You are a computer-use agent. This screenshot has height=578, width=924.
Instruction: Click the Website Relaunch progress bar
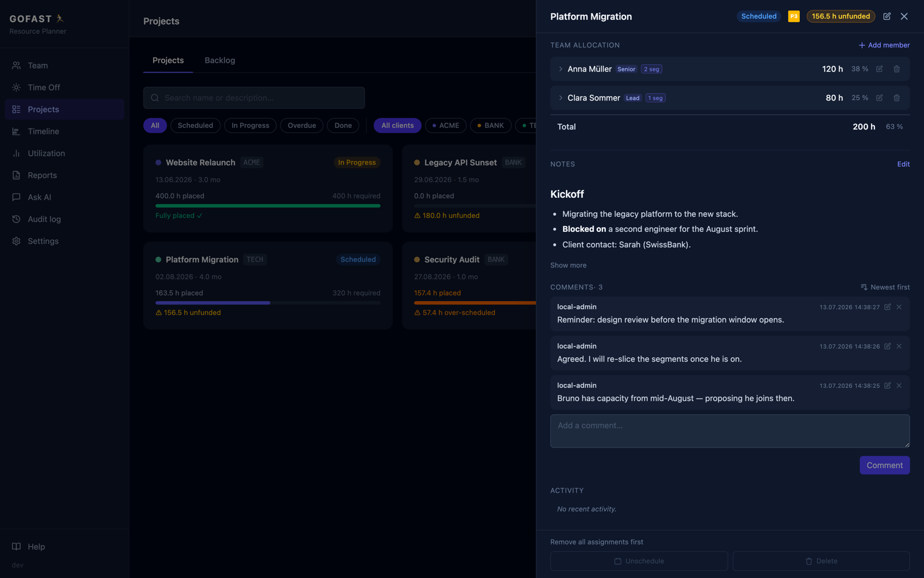[x=268, y=206]
